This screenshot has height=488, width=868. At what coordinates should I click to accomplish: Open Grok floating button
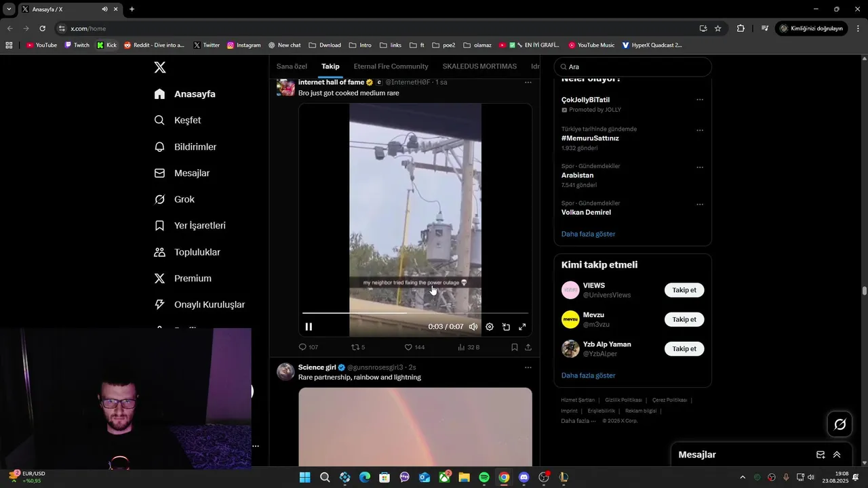pyautogui.click(x=840, y=424)
